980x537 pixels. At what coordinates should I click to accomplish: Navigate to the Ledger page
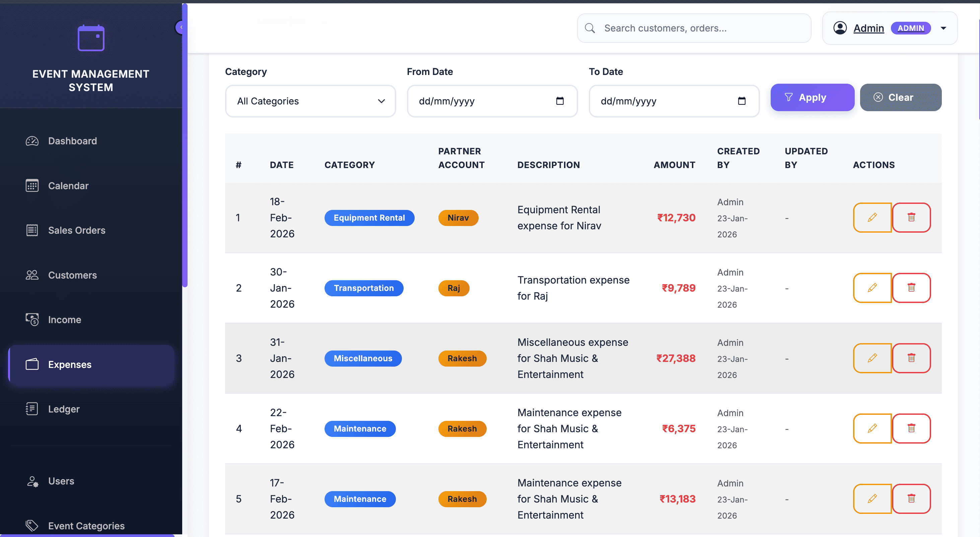(x=64, y=409)
